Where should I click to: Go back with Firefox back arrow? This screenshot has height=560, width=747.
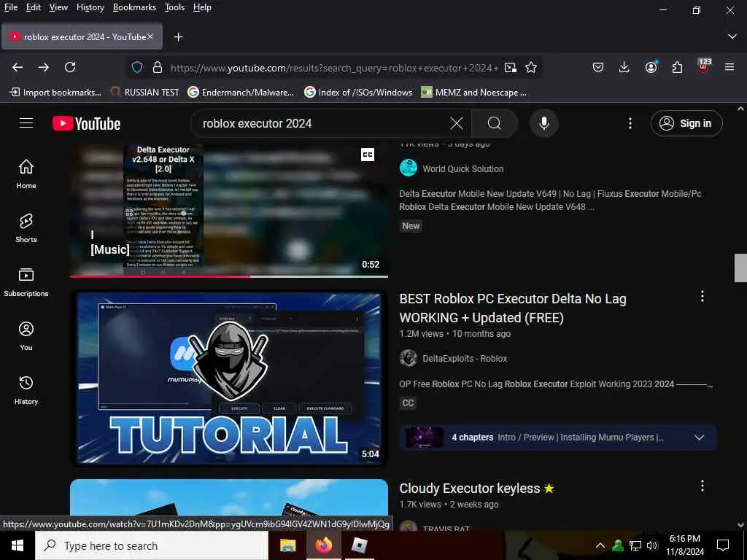pos(18,67)
